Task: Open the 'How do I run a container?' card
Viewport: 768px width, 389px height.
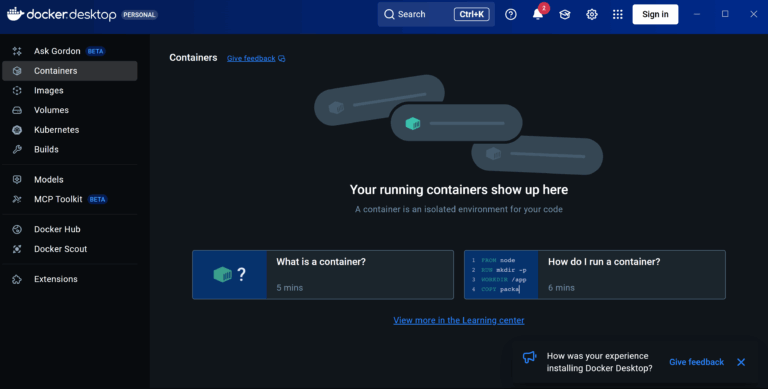Action: pyautogui.click(x=595, y=275)
